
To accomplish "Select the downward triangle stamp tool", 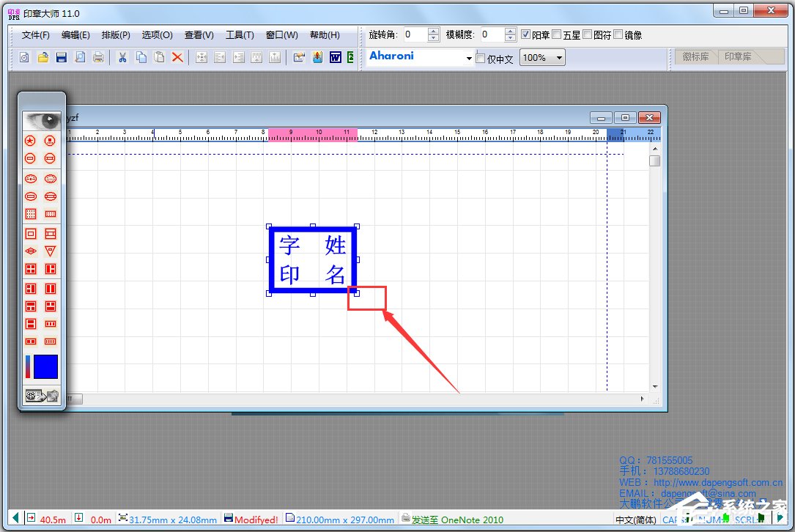I will click(51, 251).
